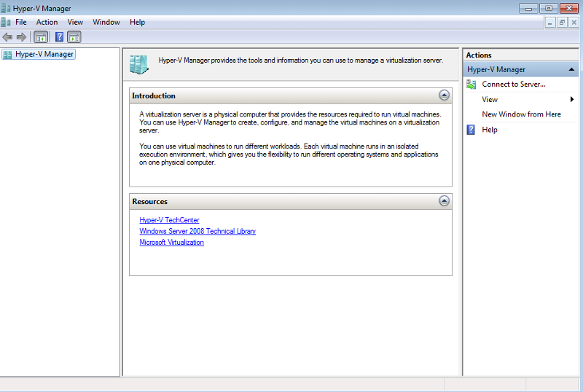Open the Window menu
The width and height of the screenshot is (583, 392).
[106, 23]
